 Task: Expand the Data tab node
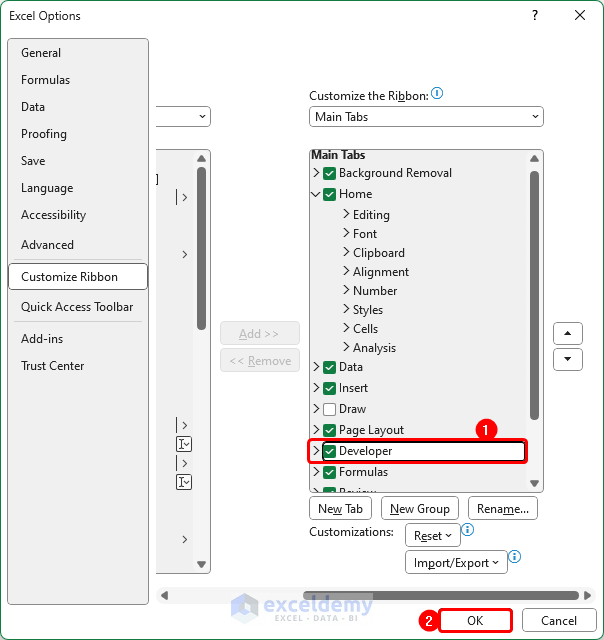point(316,367)
